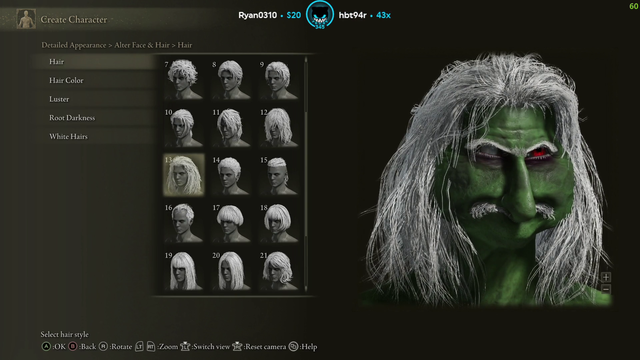Open the Hair menu entry
This screenshot has height=360, width=640.
click(94, 62)
